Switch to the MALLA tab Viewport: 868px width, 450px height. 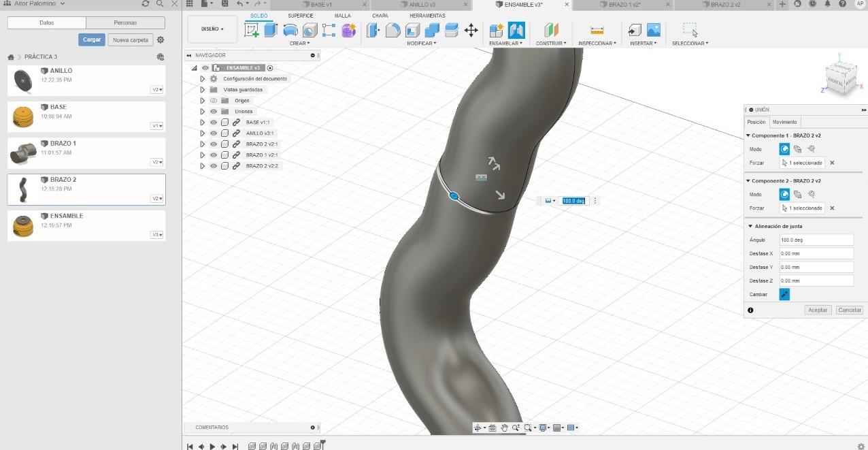[343, 16]
